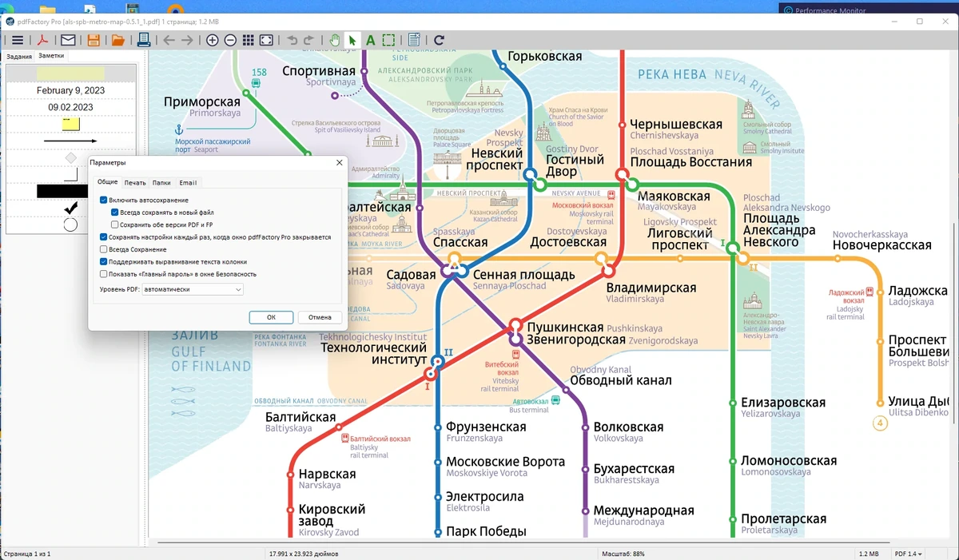
Task: Click the OK button in Параметры
Action: pos(271,317)
